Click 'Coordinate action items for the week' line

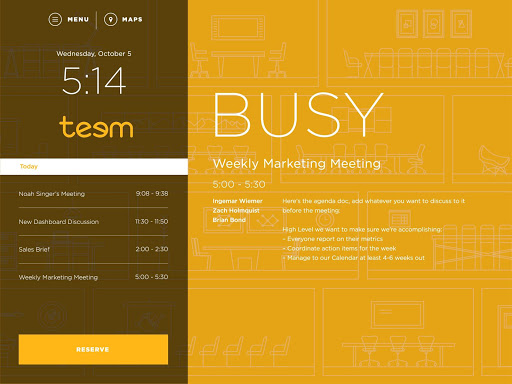pyautogui.click(x=339, y=248)
